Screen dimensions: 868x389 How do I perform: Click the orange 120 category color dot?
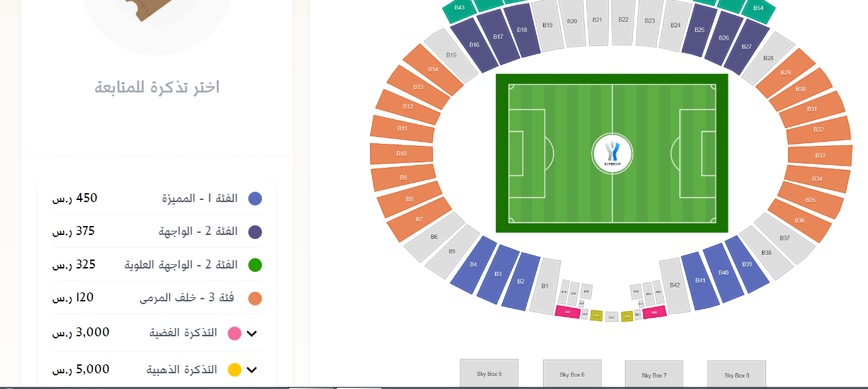coord(255,299)
